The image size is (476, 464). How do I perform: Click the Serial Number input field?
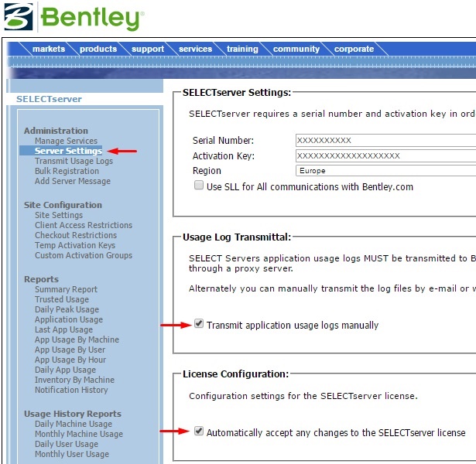click(x=386, y=140)
